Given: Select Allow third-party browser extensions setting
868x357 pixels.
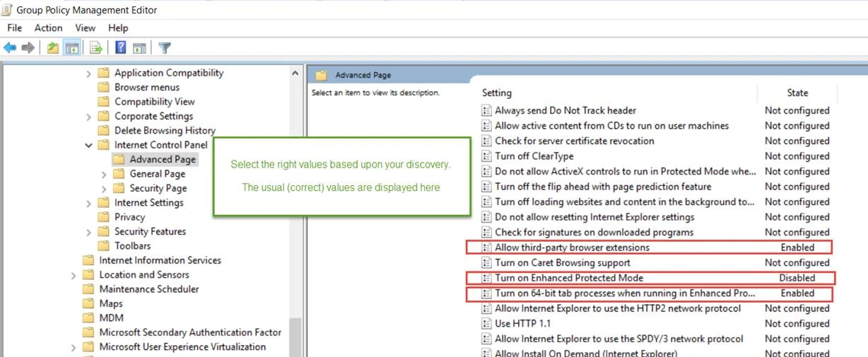Looking at the screenshot, I should [x=571, y=247].
